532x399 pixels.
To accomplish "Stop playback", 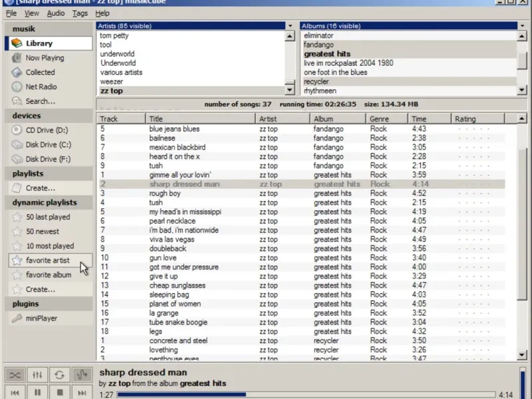I will click(x=60, y=393).
